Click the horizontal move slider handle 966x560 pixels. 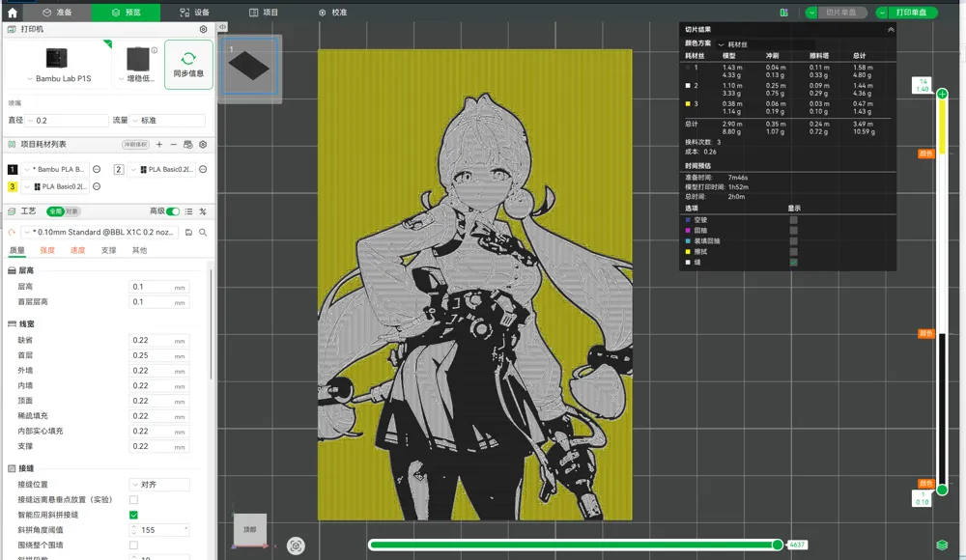[x=778, y=545]
